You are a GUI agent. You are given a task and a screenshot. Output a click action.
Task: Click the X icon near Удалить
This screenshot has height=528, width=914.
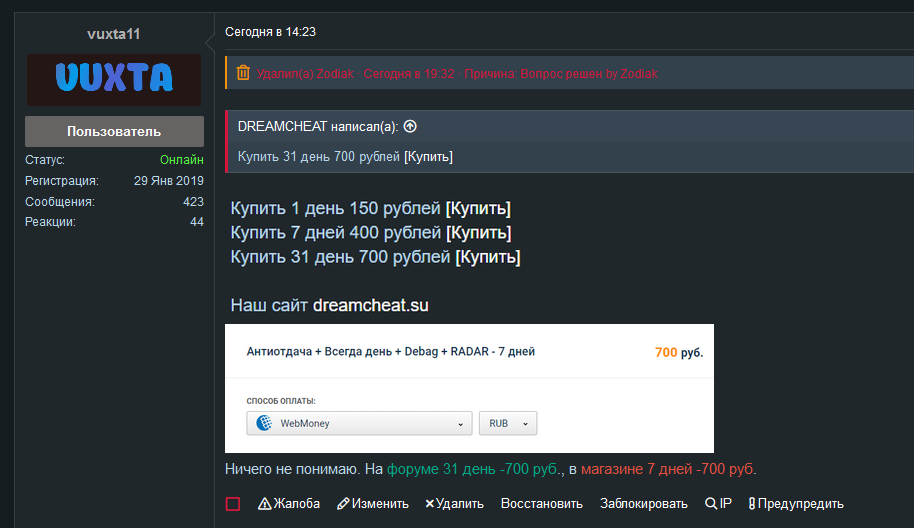point(430,504)
